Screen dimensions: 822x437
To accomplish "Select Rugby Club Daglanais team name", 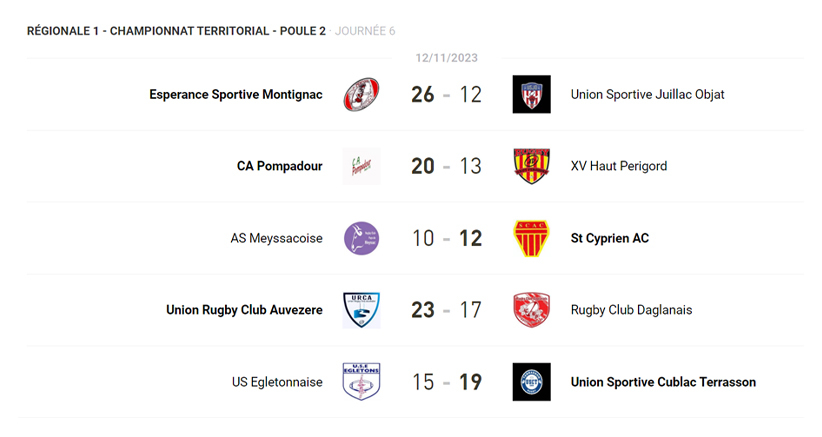I will pos(631,310).
